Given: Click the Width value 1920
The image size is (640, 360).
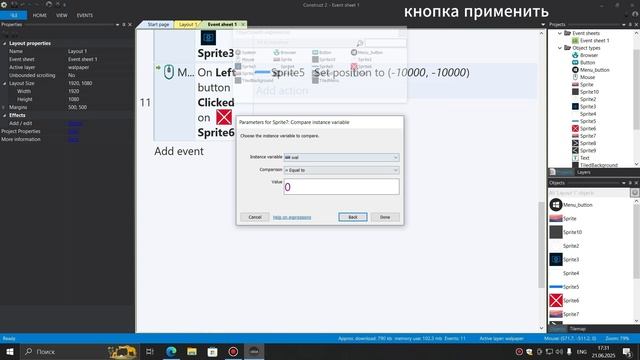Looking at the screenshot, I should click(x=74, y=91).
